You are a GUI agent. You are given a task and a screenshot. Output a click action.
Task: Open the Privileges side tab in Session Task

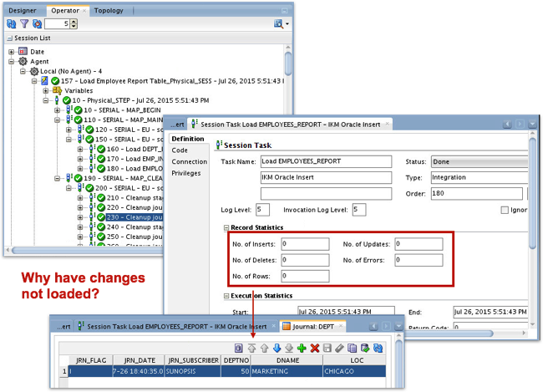click(186, 173)
